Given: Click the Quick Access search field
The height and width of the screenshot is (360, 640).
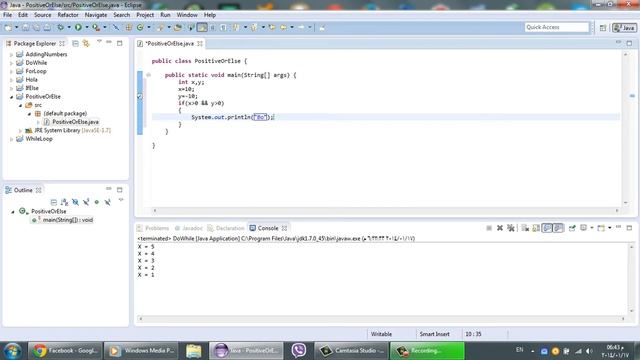Looking at the screenshot, I should click(557, 27).
